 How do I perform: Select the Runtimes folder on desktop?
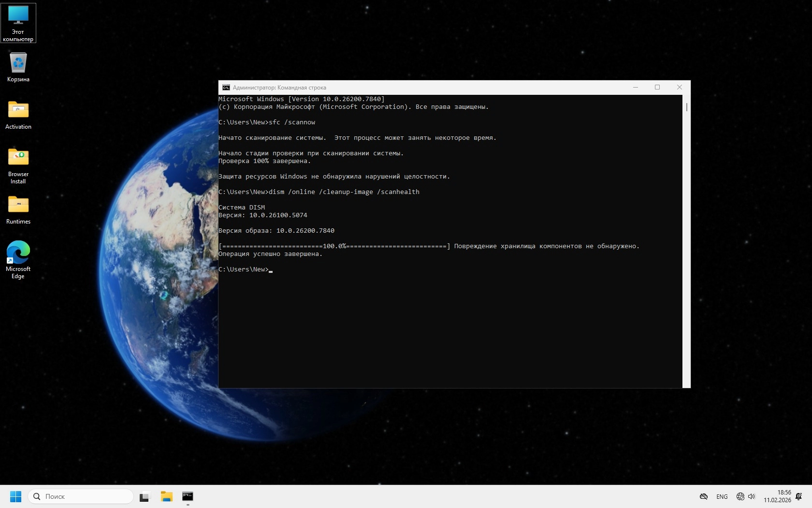pos(18,209)
